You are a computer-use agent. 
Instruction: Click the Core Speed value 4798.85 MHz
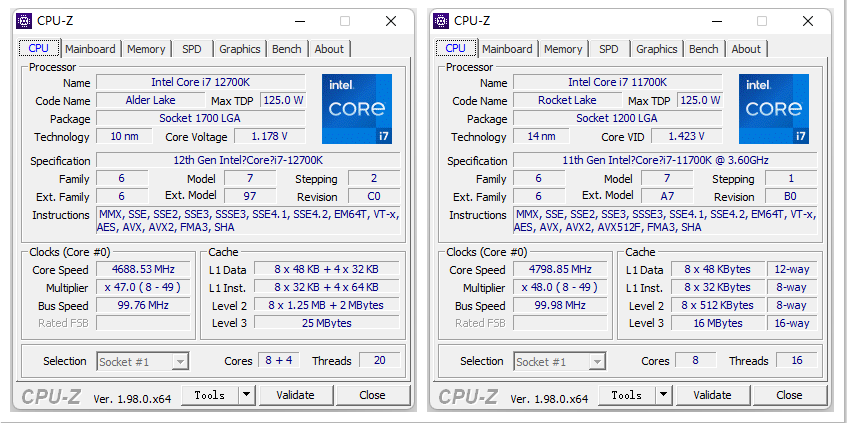560,269
